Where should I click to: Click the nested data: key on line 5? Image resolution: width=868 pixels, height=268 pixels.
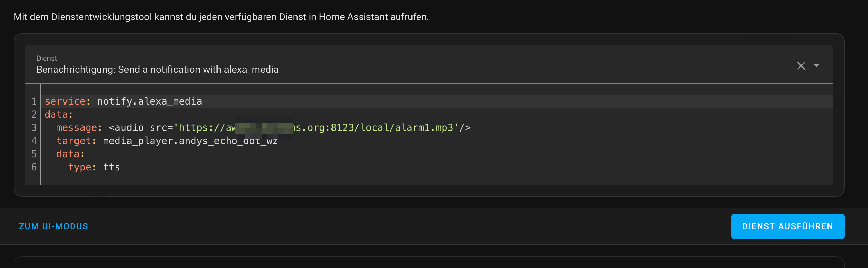pyautogui.click(x=70, y=154)
